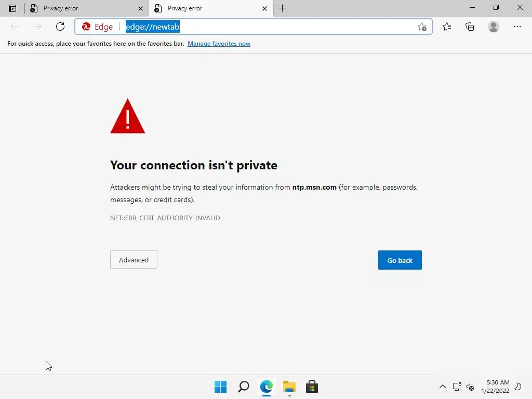Screen dimensions: 532x399
Task: Open the Collections icon
Action: click(x=470, y=26)
